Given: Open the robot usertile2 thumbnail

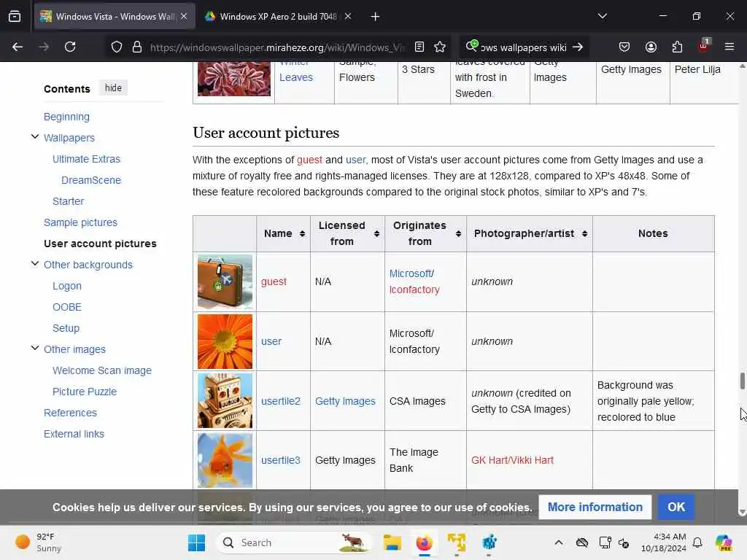Looking at the screenshot, I should [x=225, y=401].
